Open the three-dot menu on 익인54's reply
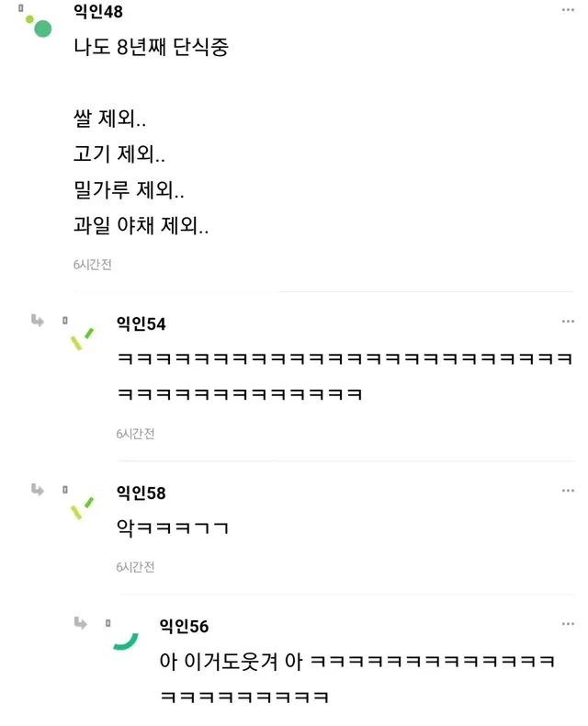This screenshot has height=726, width=588. pyautogui.click(x=568, y=322)
